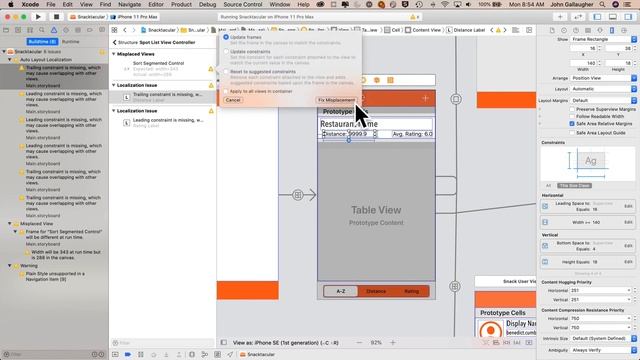Cancel the misplacement fix popup
This screenshot has height=360, width=640.
[233, 100]
